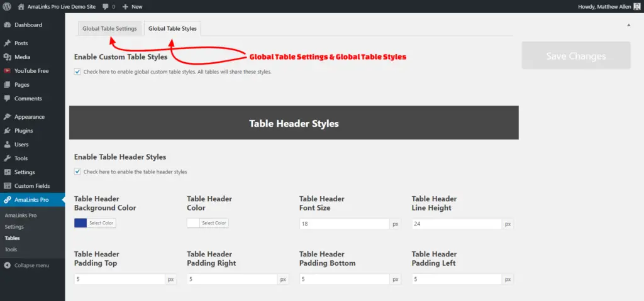The width and height of the screenshot is (644, 301).
Task: Click AmaLinks Pro Live Demo Site link
Action: coord(62,6)
